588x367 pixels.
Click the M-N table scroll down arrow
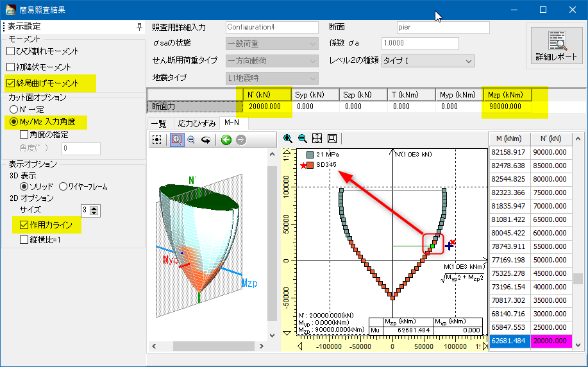tap(578, 345)
